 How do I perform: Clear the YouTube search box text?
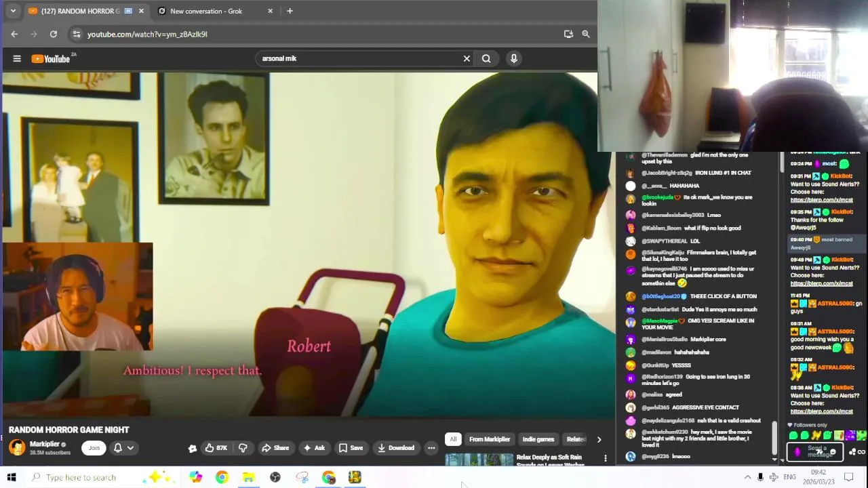467,58
